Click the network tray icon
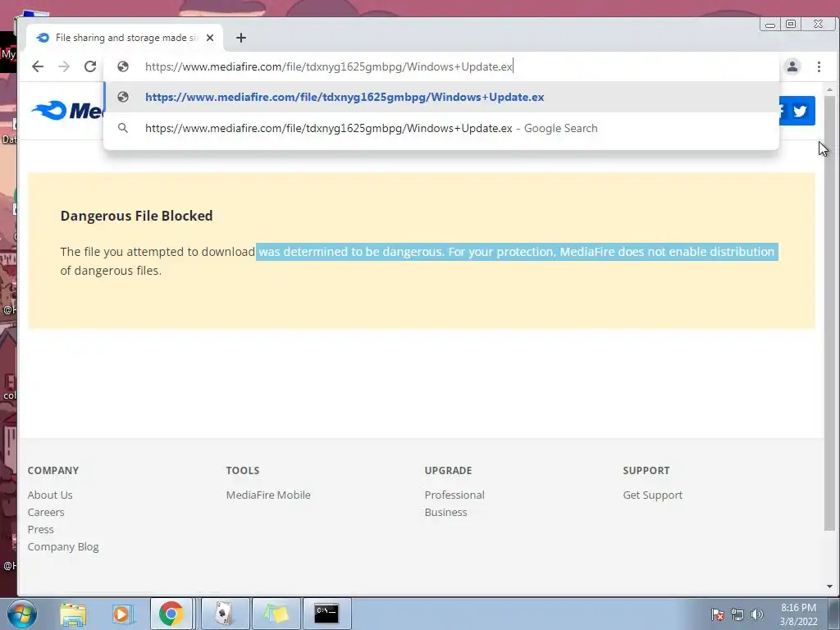 pos(737,614)
